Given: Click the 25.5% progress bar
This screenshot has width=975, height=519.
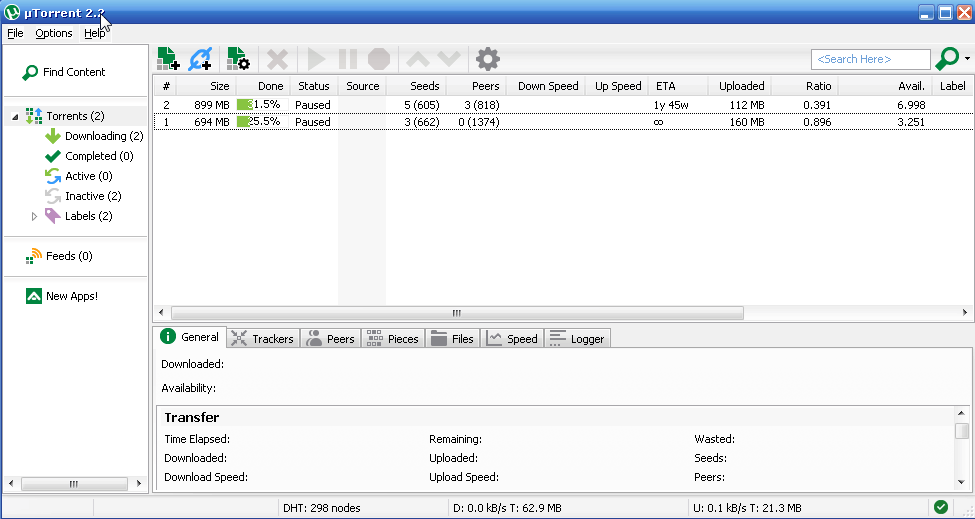Looking at the screenshot, I should (x=262, y=122).
